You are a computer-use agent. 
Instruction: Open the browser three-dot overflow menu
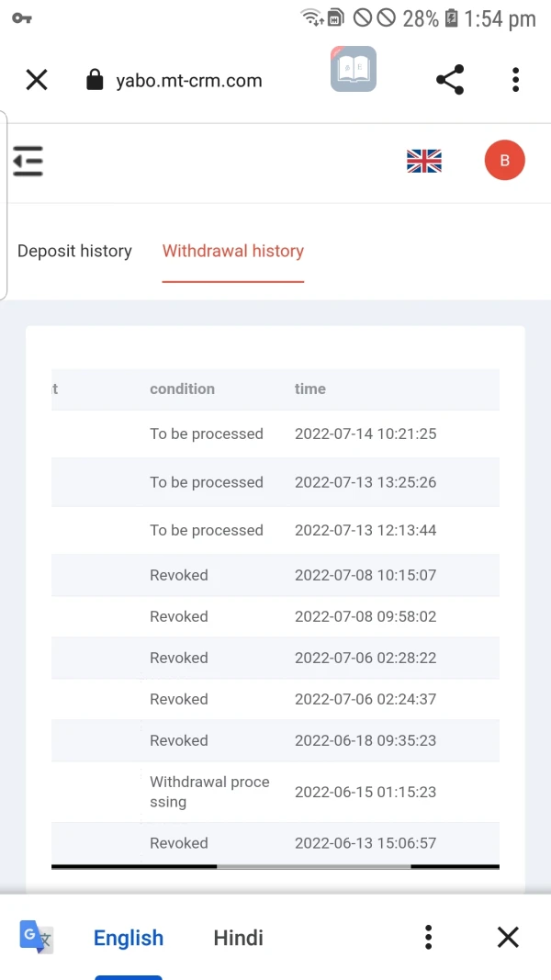516,80
